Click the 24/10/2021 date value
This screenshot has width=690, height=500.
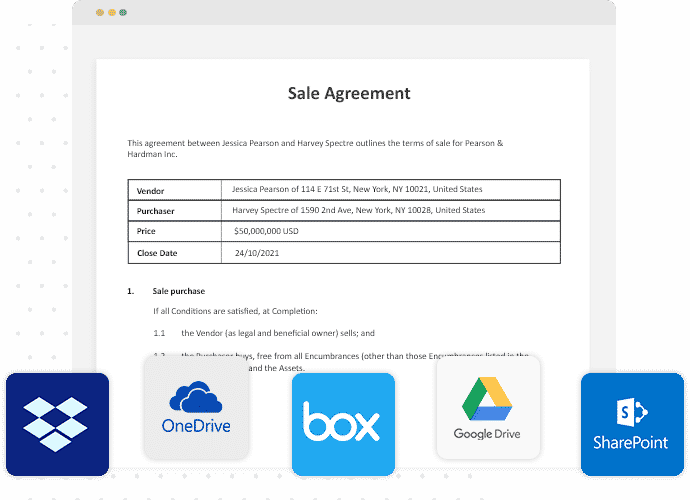[x=257, y=253]
